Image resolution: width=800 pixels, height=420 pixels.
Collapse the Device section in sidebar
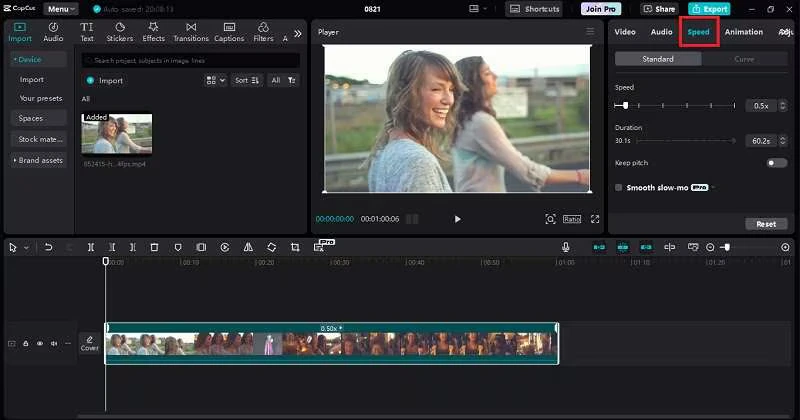(x=38, y=59)
